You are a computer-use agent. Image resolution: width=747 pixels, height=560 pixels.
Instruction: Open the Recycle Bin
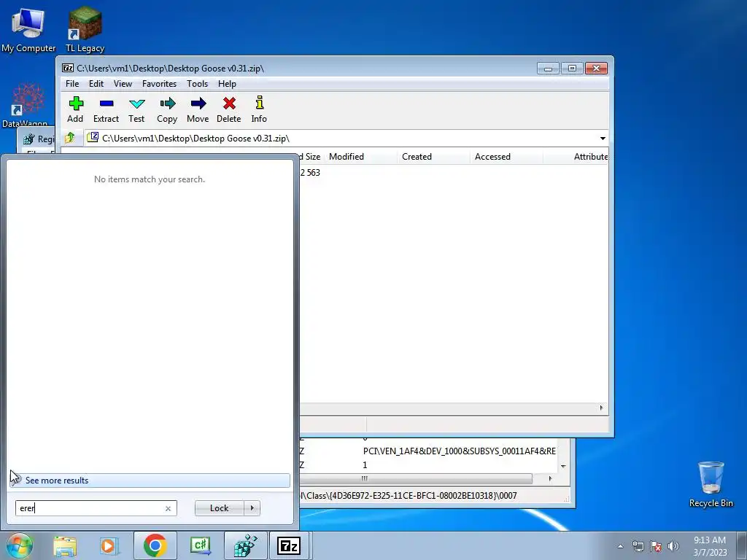tap(711, 484)
